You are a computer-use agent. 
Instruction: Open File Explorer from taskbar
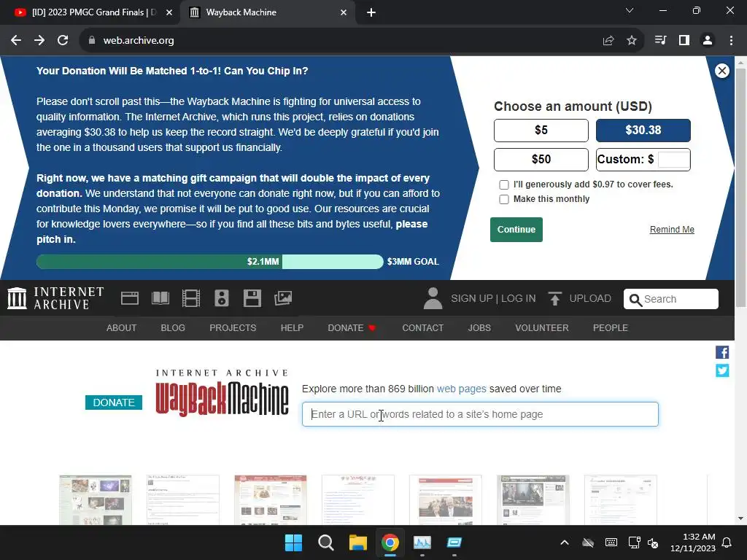(x=357, y=542)
